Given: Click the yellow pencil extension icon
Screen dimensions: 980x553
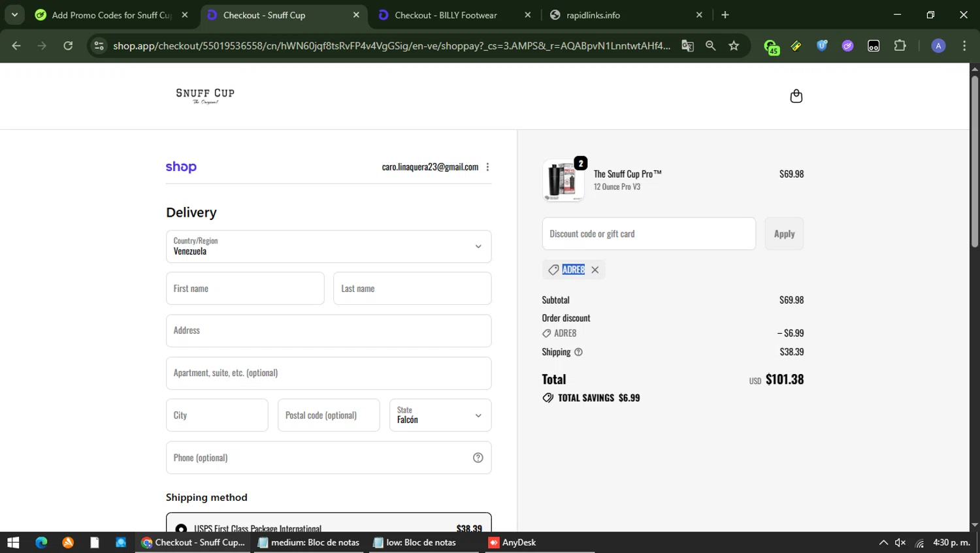Looking at the screenshot, I should [796, 46].
